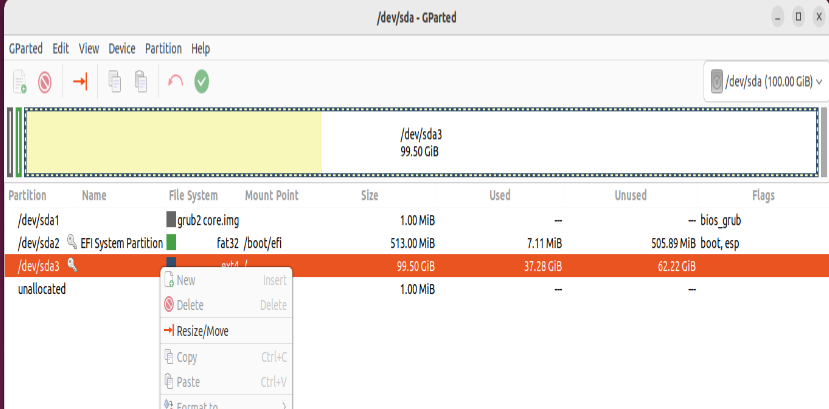Select the /dev/sda1 partition row

tap(417, 220)
